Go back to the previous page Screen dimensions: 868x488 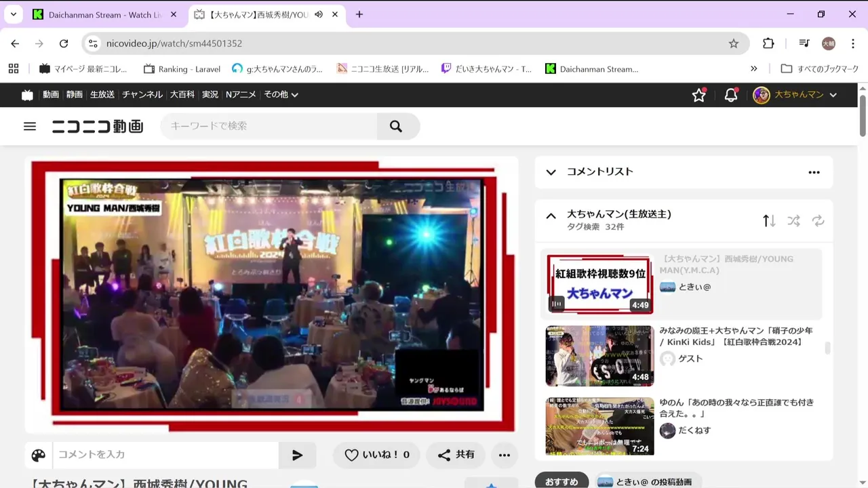[15, 43]
